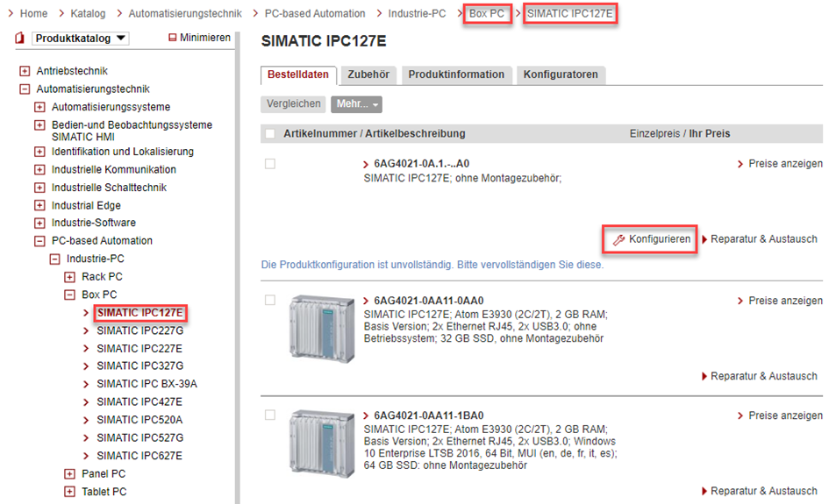Click arrow icon beside SIMATIC IPC527G
The width and height of the screenshot is (829, 504).
tap(86, 438)
